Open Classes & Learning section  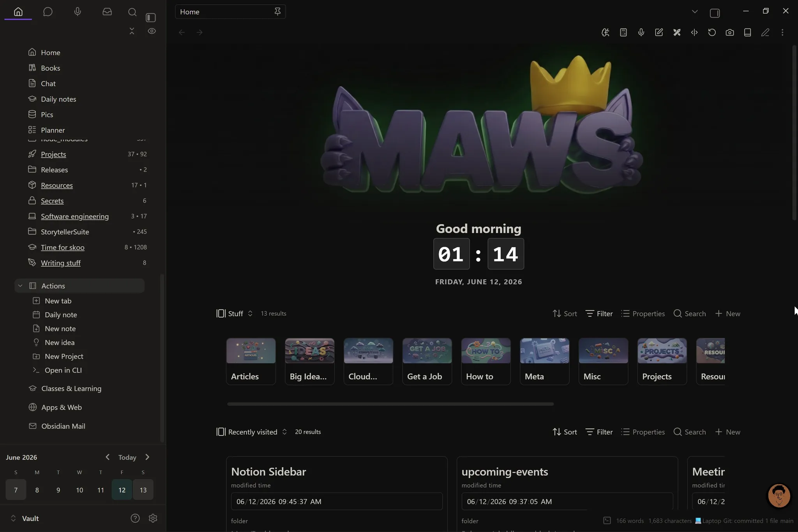[71, 389]
